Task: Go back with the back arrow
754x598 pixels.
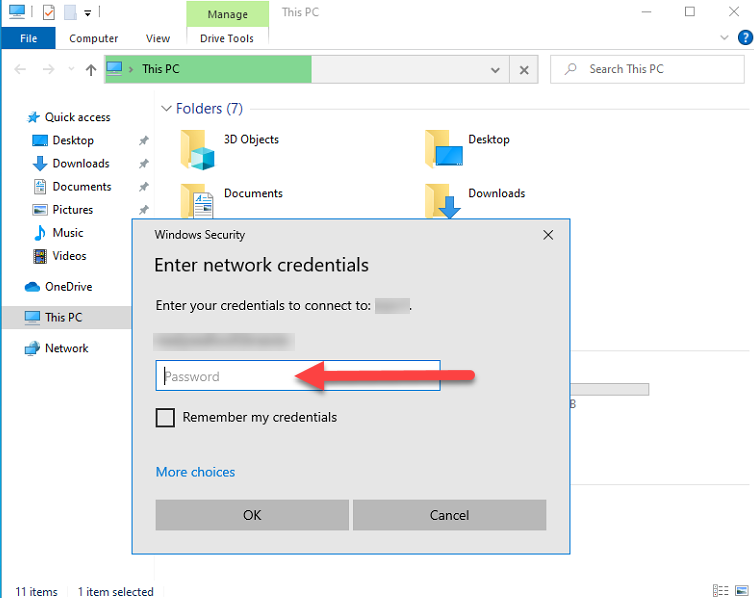Action: tap(20, 70)
